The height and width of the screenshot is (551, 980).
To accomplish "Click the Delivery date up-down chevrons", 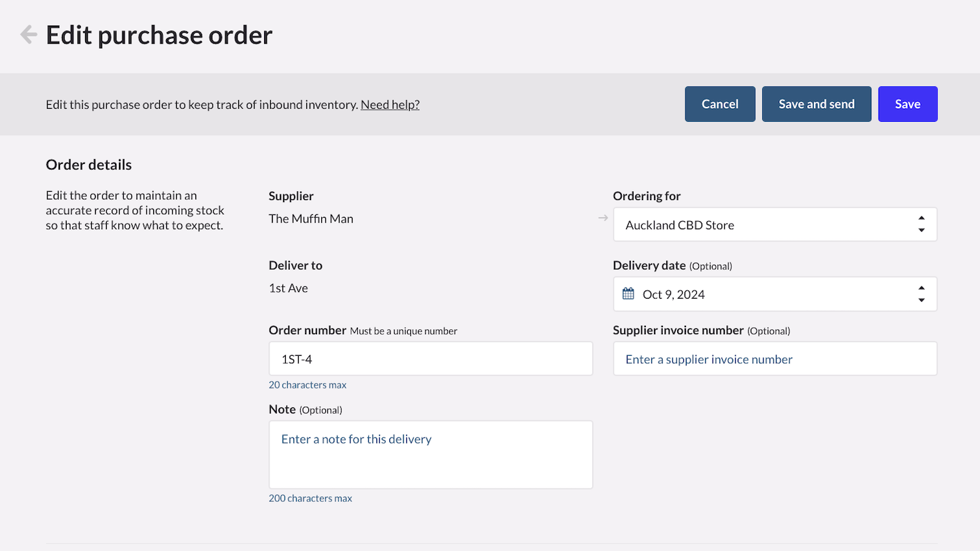I will [921, 294].
